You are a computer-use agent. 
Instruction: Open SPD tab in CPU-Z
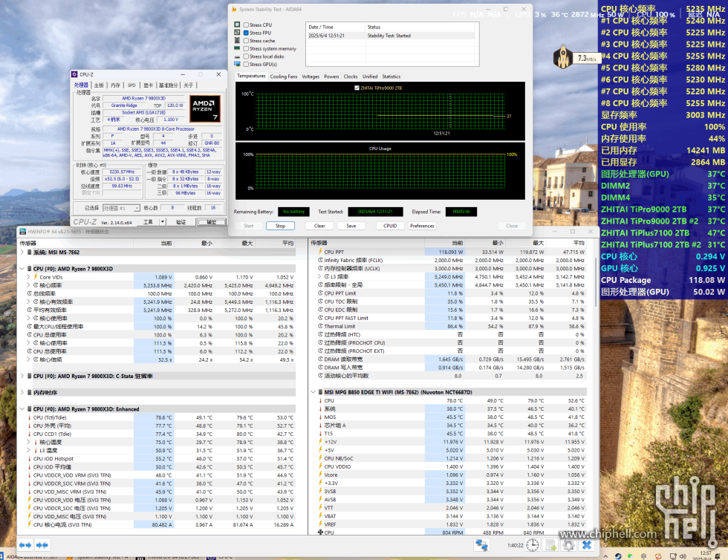131,85
